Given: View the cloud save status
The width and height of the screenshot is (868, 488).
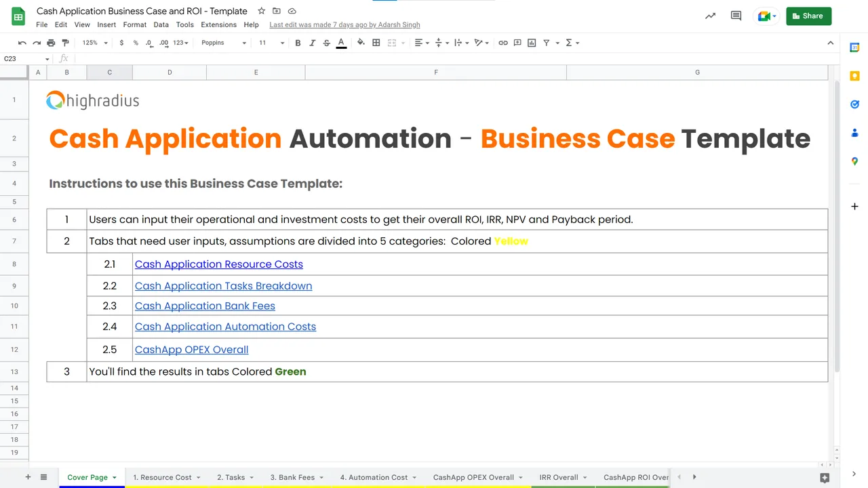Looking at the screenshot, I should (292, 12).
